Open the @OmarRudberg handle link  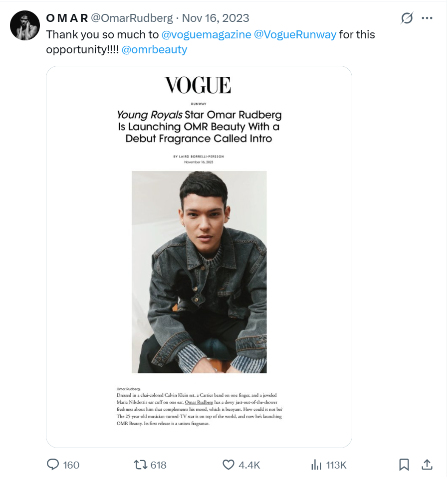[x=132, y=18]
